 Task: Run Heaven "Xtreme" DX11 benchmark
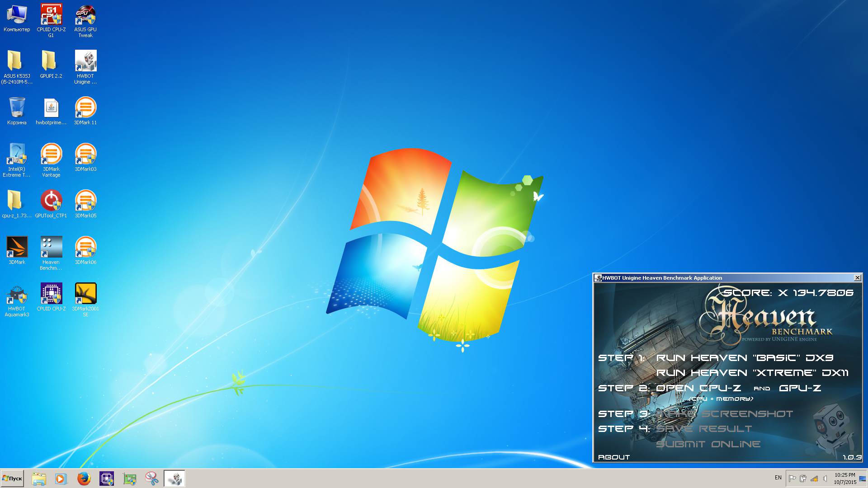[752, 373]
